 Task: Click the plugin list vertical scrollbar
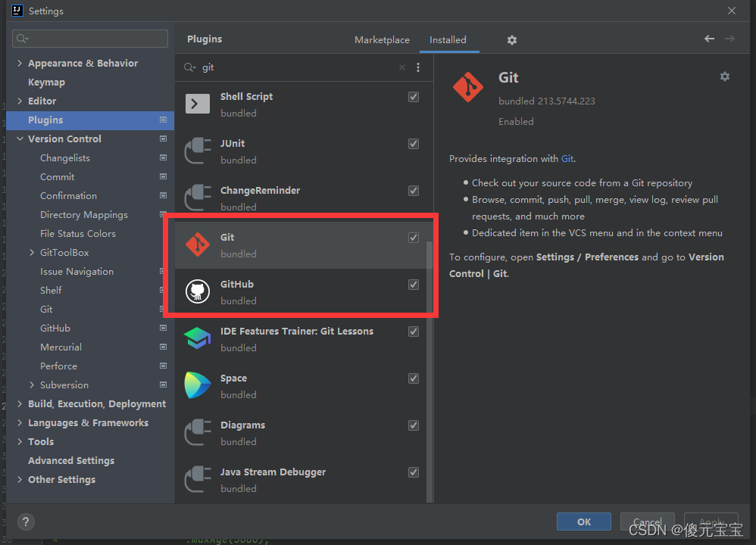429,371
